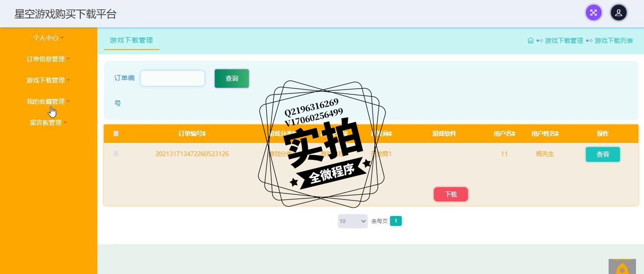644x274 pixels.
Task: Click the 订单编号 search input field
Action: pyautogui.click(x=172, y=78)
